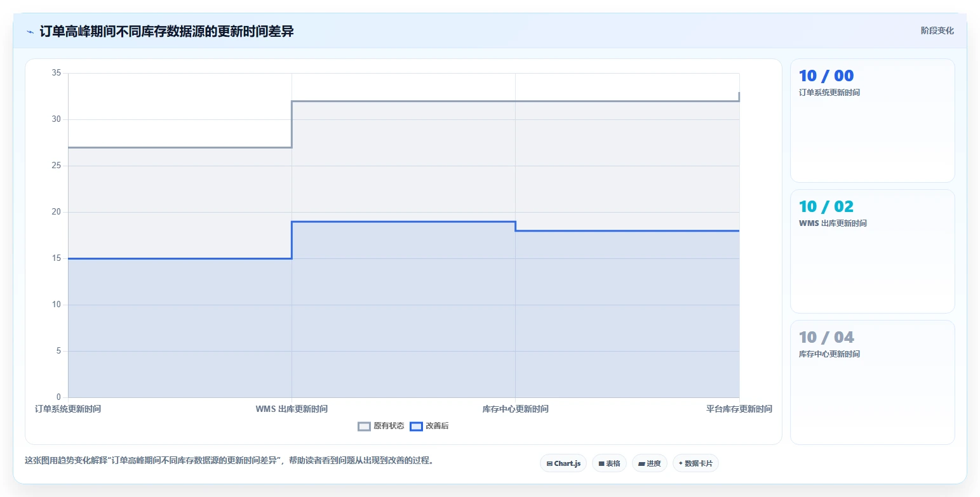
Task: Open the 10 / 00 订单系统更新时间 card
Action: [x=872, y=121]
